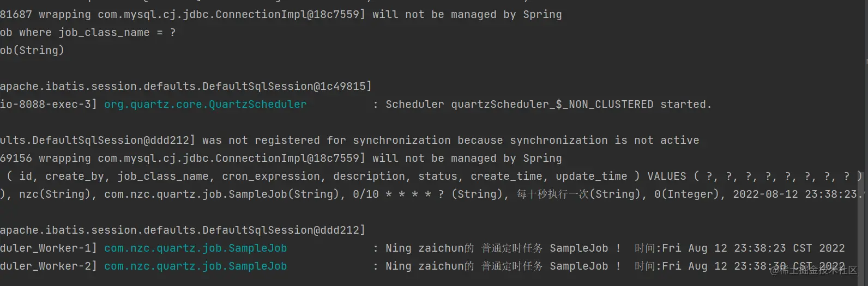Click the org.quartz.core.QuartzScheduler class link

(205, 104)
